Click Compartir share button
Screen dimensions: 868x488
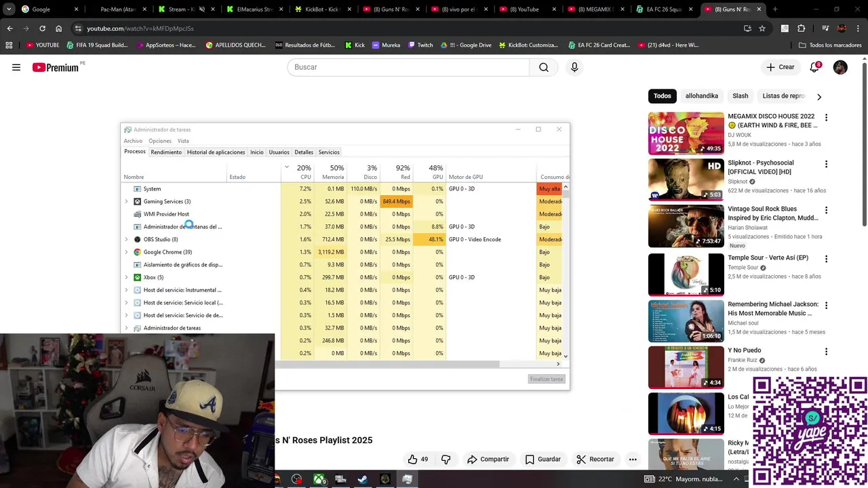point(488,459)
